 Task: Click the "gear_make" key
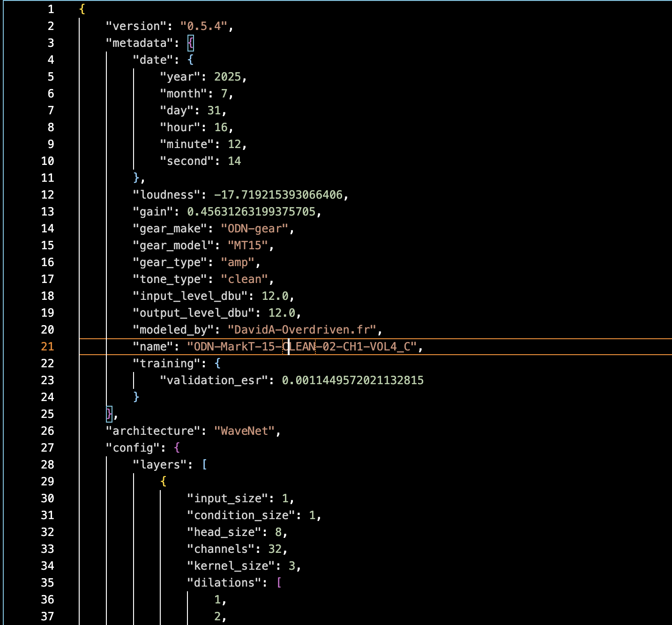(170, 229)
